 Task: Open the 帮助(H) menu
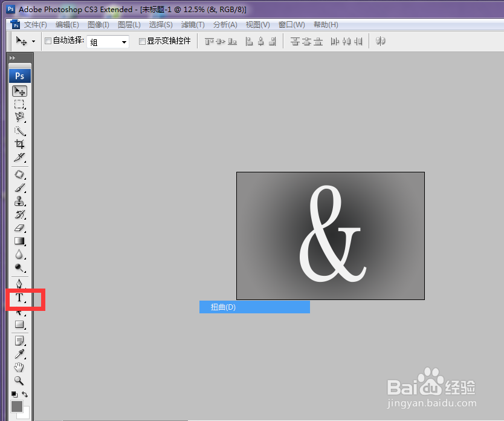click(x=326, y=25)
